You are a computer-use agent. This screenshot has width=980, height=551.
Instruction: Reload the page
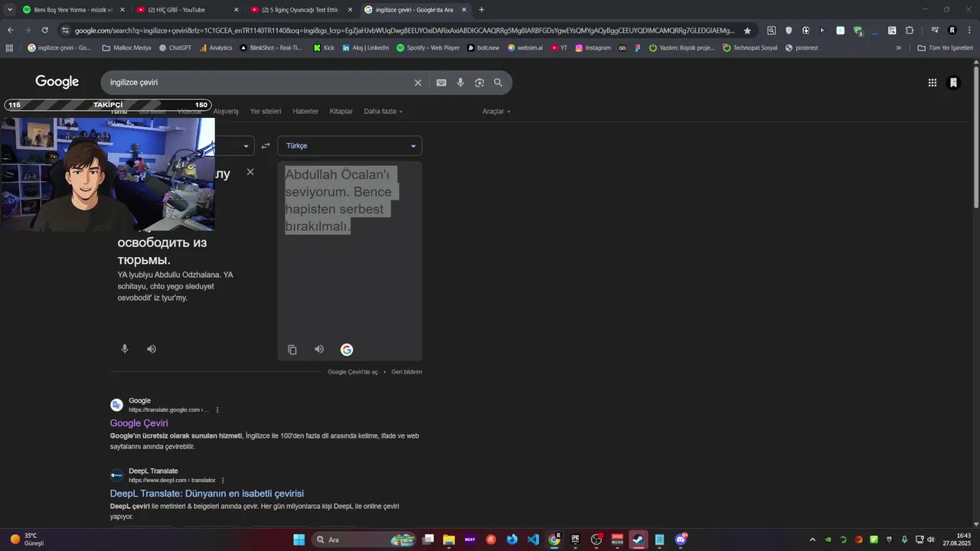pyautogui.click(x=44, y=31)
